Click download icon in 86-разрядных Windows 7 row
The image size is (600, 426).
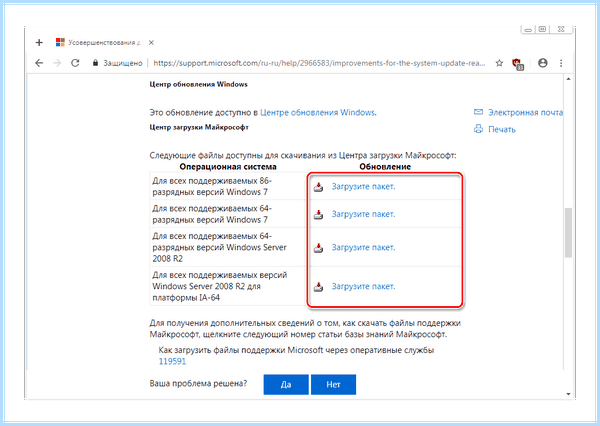[318, 187]
